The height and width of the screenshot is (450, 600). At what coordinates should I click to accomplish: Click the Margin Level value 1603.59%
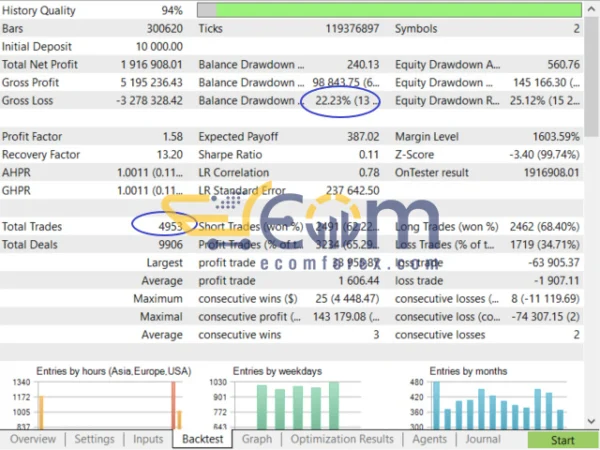point(556,136)
